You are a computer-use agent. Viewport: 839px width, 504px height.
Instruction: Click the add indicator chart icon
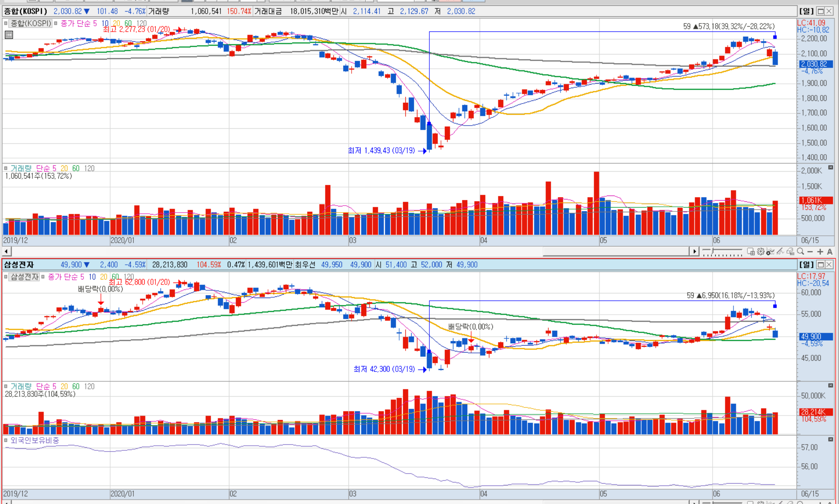pyautogui.click(x=771, y=252)
